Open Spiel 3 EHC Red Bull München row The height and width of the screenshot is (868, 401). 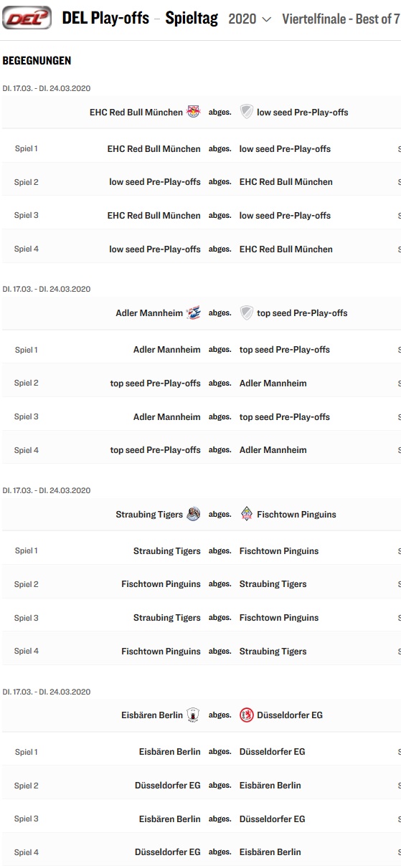point(201,216)
